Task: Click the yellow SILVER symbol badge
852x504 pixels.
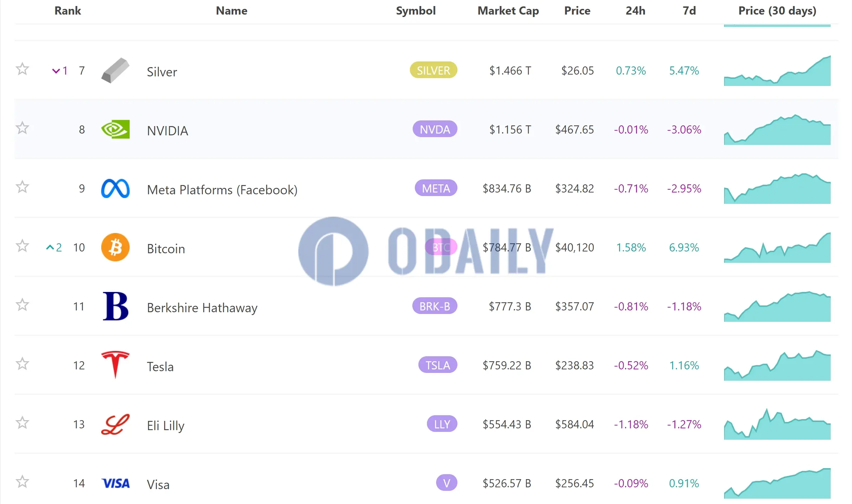Action: (x=433, y=70)
